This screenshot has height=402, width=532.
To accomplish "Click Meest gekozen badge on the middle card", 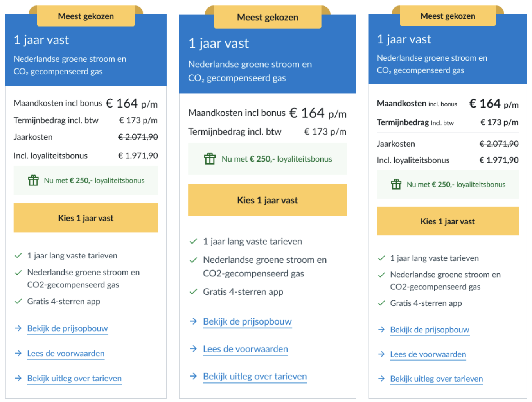I will click(x=268, y=17).
